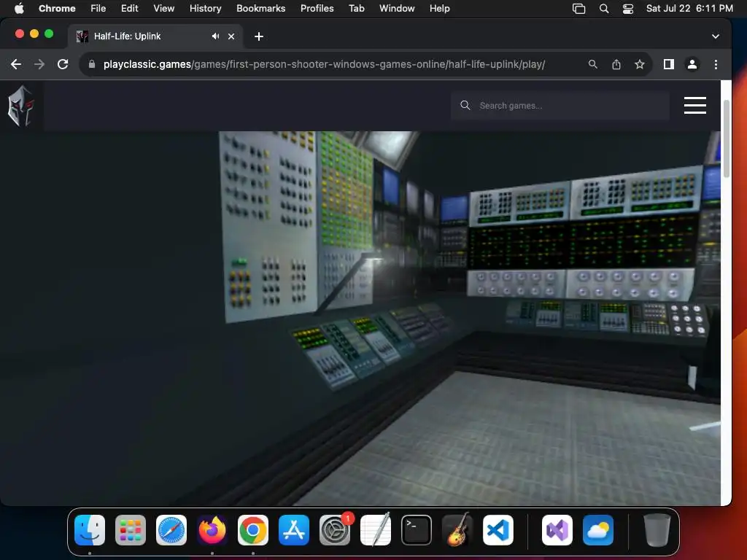Viewport: 747px width, 560px height.
Task: Open Finder from the Dock
Action: 90,530
